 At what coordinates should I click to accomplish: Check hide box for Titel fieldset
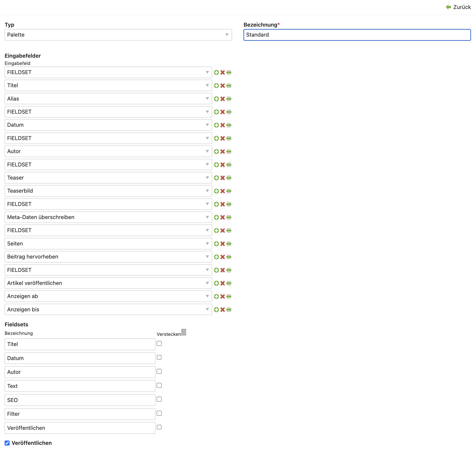(159, 344)
